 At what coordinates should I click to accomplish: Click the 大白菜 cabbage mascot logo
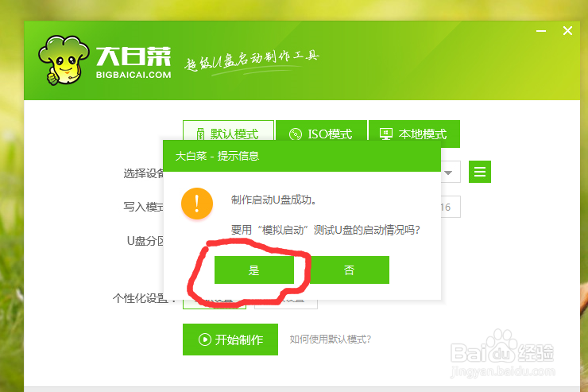click(x=64, y=60)
